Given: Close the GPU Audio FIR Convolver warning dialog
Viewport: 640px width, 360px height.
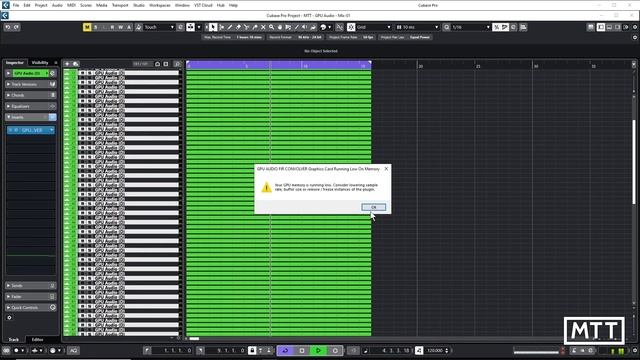Looking at the screenshot, I should [x=386, y=169].
